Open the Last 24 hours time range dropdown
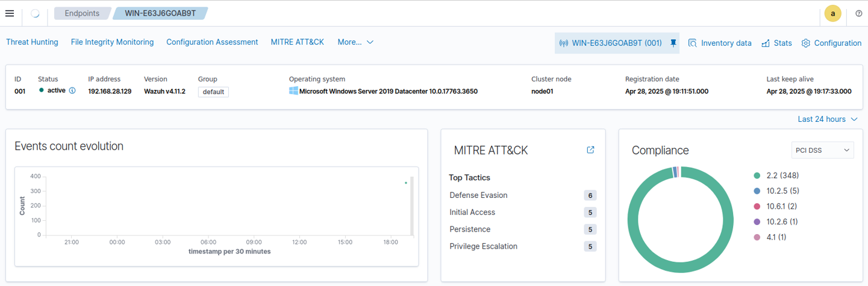This screenshot has width=868, height=286. (x=828, y=119)
